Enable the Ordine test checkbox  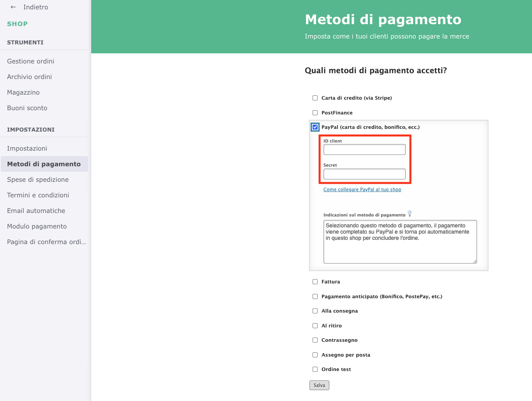pos(315,369)
